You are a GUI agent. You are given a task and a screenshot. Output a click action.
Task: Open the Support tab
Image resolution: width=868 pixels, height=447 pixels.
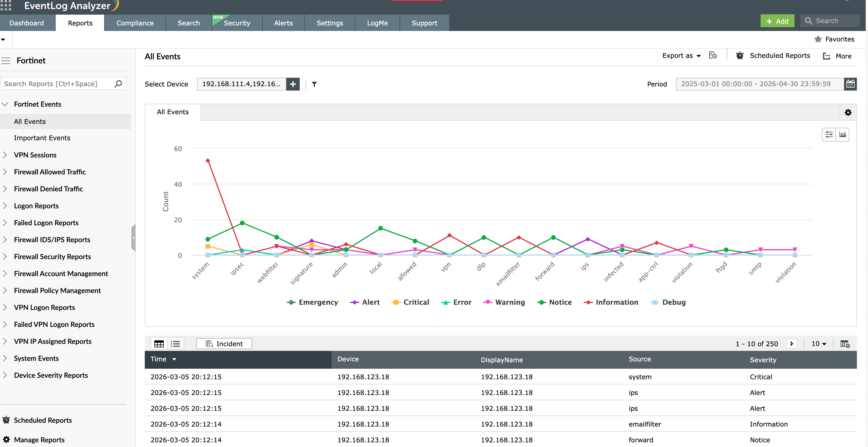pos(424,23)
